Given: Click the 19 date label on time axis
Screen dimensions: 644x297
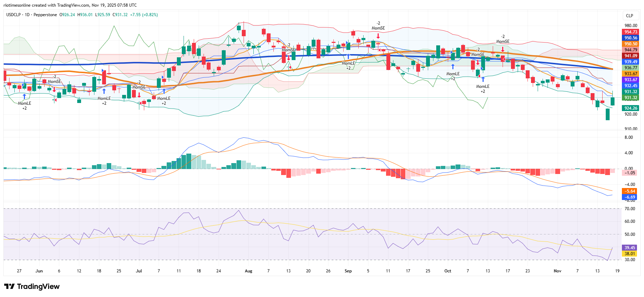Looking at the screenshot, I should (x=617, y=271).
